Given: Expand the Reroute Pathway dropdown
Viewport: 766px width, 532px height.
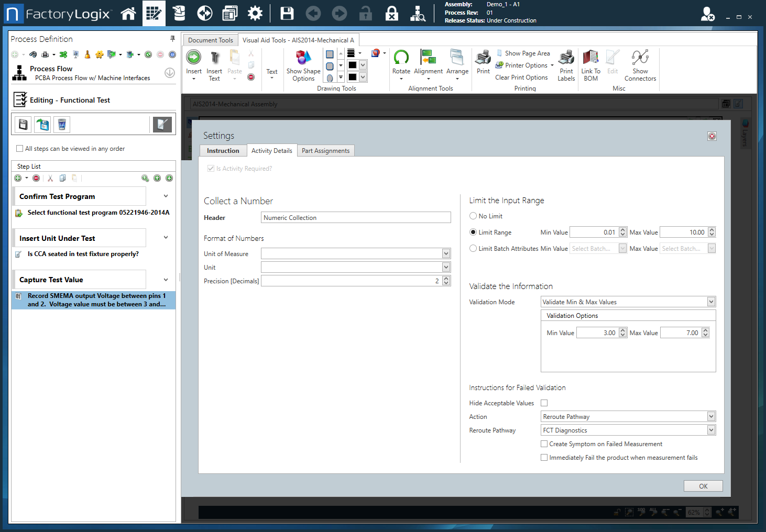Looking at the screenshot, I should (711, 430).
